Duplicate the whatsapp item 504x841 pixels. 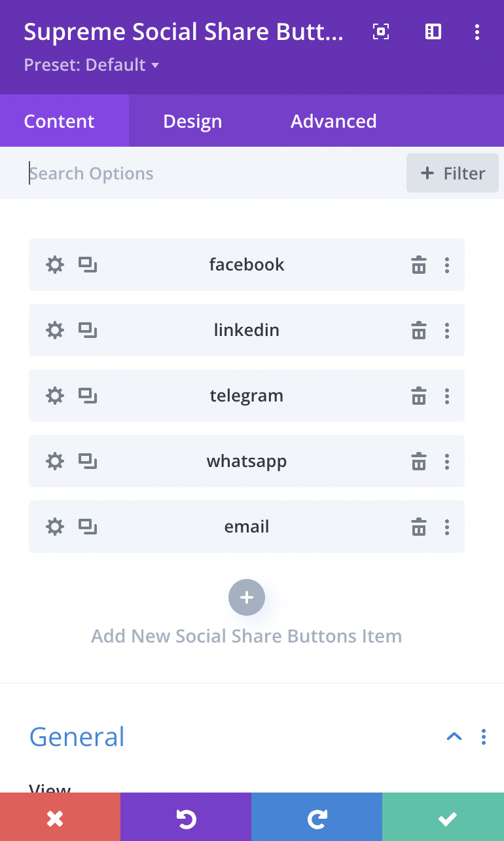88,461
